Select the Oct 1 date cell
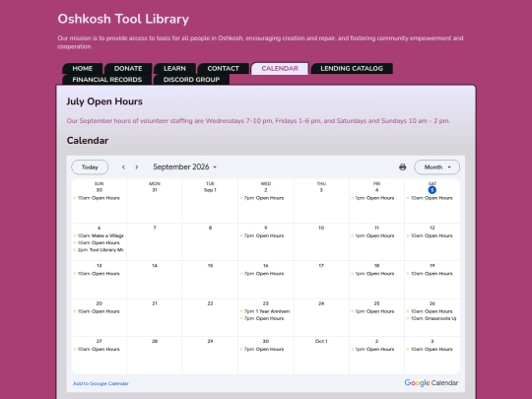The image size is (532, 399). 321,341
